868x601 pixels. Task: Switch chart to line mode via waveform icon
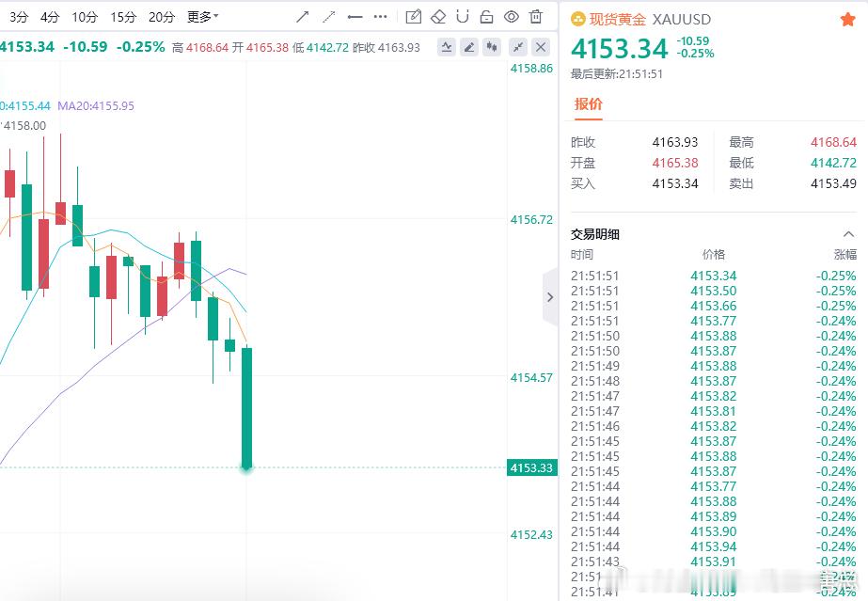[x=447, y=46]
